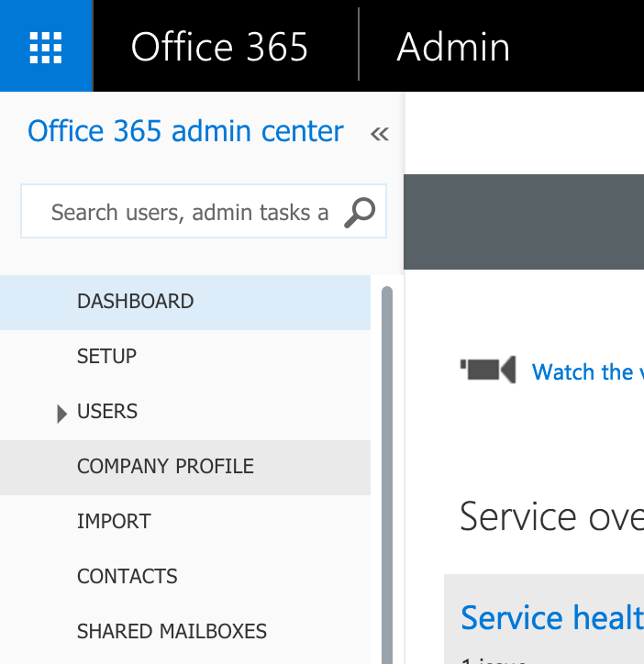Focus the search users and admin tasks field
This screenshot has height=664, width=644.
click(x=204, y=211)
